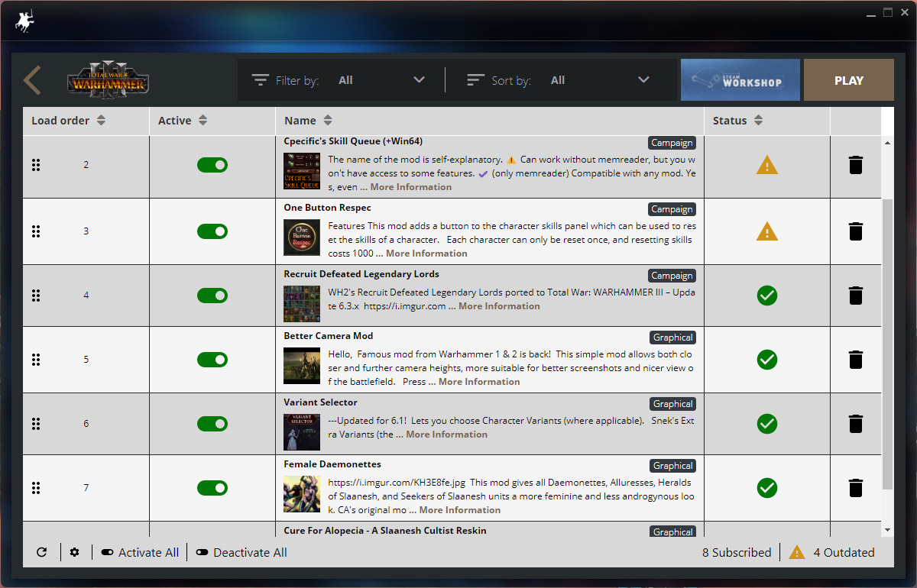Remove Recruit Defeated Legendary Lords with trash icon
Screen dimensions: 917x588
[856, 296]
